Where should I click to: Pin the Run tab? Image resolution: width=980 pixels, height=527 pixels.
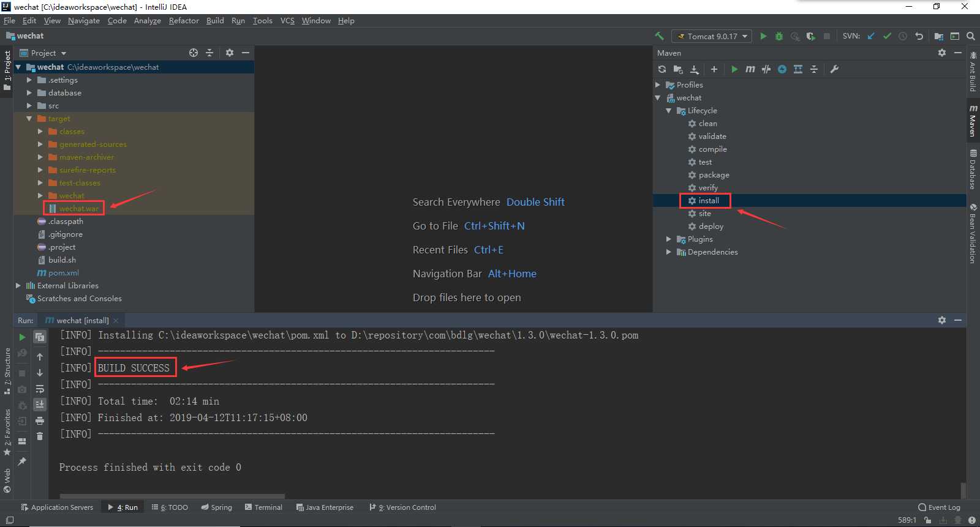pos(22,462)
